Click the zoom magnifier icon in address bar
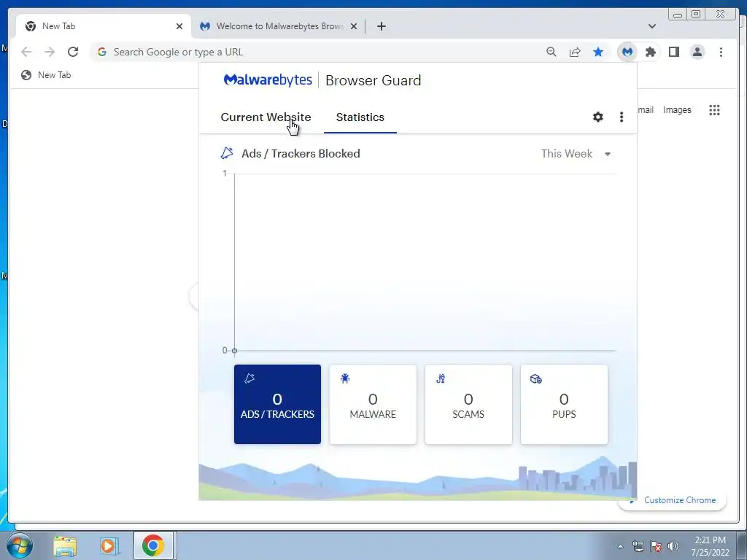The height and width of the screenshot is (560, 747). coord(551,52)
